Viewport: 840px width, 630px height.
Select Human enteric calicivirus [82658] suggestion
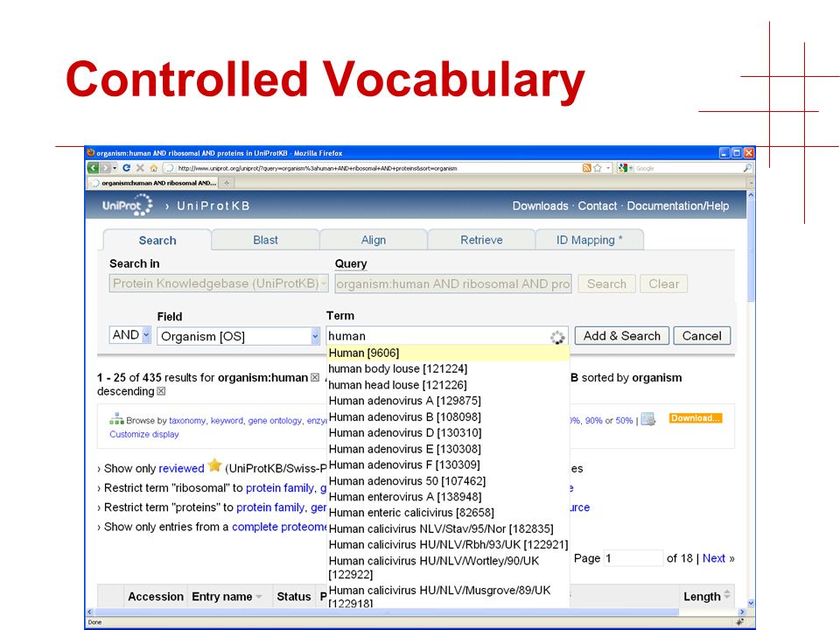tap(447, 513)
